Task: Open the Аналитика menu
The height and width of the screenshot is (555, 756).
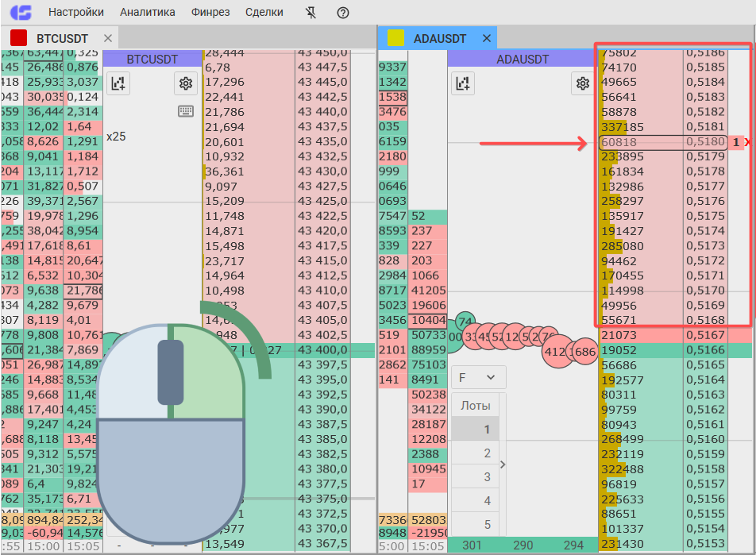Action: [x=148, y=12]
